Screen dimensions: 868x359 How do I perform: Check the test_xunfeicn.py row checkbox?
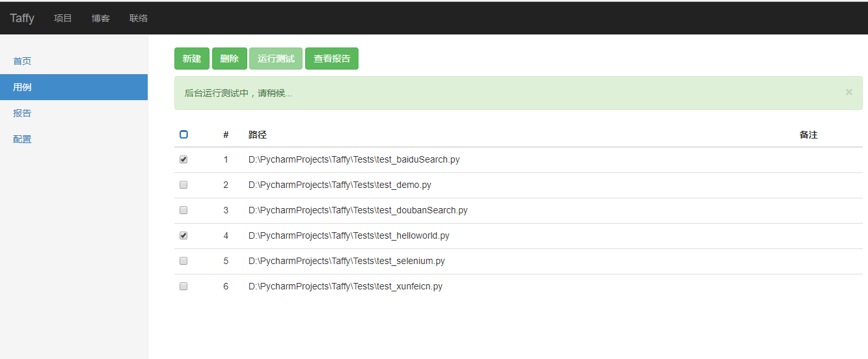pos(183,286)
